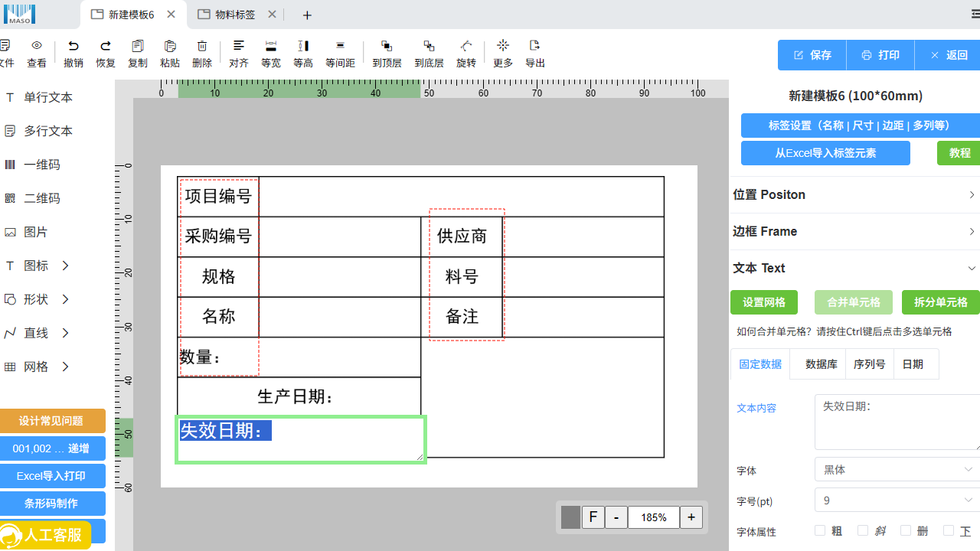The height and width of the screenshot is (551, 980).
Task: Open the More (更多) toolbar menu
Action: click(x=503, y=46)
